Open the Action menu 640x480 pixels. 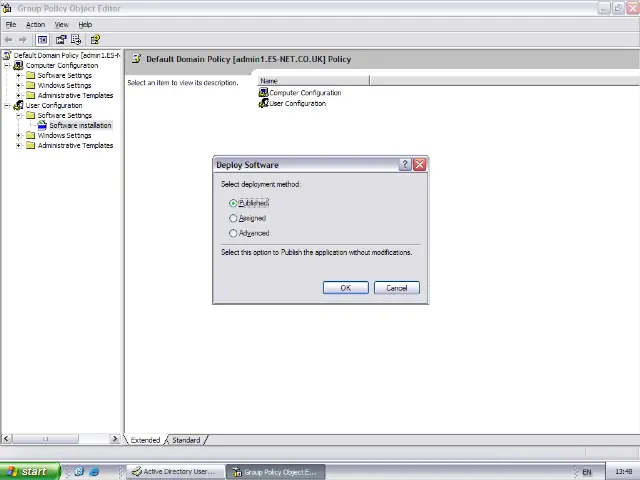click(x=36, y=24)
